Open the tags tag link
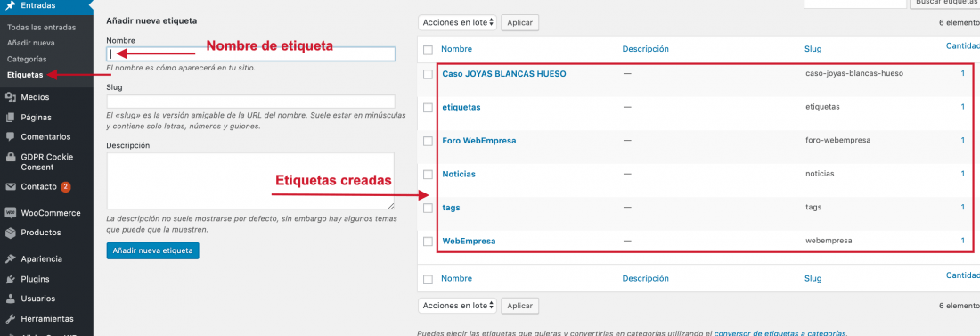This screenshot has height=336, width=980. point(451,208)
